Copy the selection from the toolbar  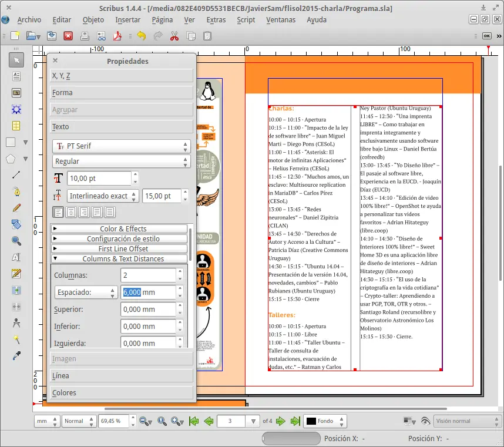click(191, 36)
